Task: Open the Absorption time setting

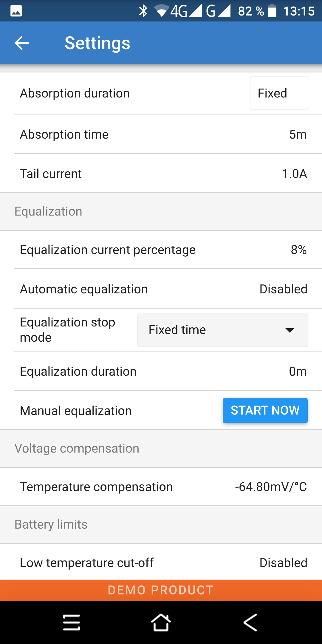Action: click(x=161, y=134)
